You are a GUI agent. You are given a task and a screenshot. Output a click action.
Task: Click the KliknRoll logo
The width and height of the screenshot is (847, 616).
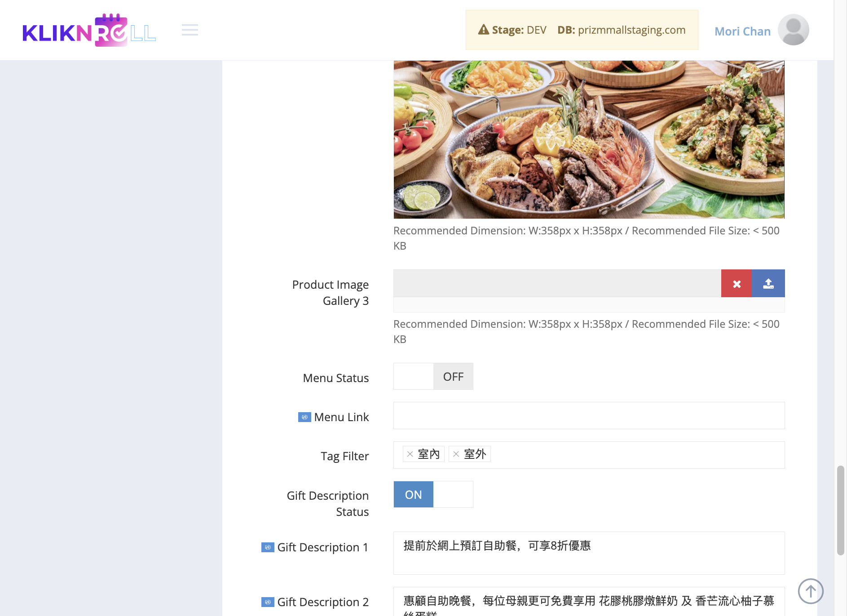(89, 30)
